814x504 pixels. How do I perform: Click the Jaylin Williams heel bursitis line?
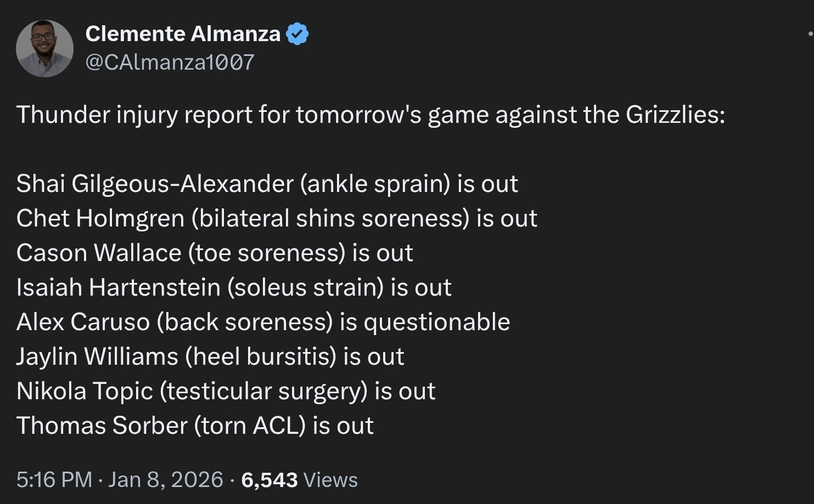pyautogui.click(x=210, y=356)
